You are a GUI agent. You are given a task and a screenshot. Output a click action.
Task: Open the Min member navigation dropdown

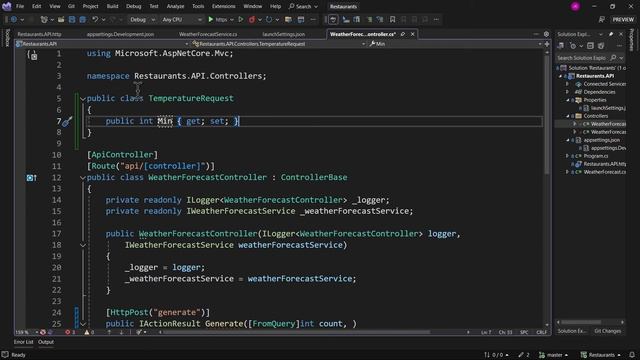(x=455, y=44)
